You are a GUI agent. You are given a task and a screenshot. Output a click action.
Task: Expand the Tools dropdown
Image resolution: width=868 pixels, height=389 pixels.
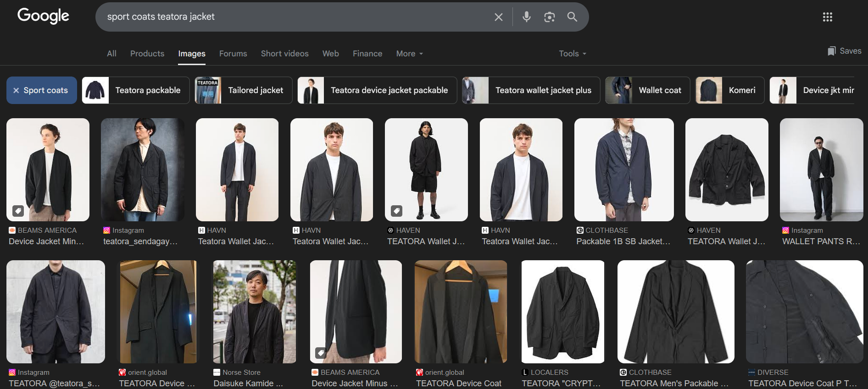(573, 54)
